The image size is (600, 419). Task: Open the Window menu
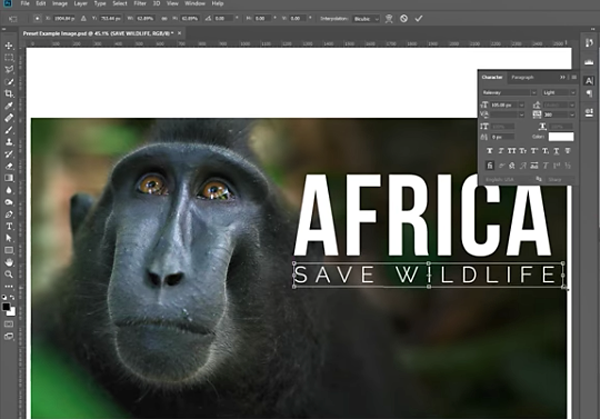click(x=195, y=3)
